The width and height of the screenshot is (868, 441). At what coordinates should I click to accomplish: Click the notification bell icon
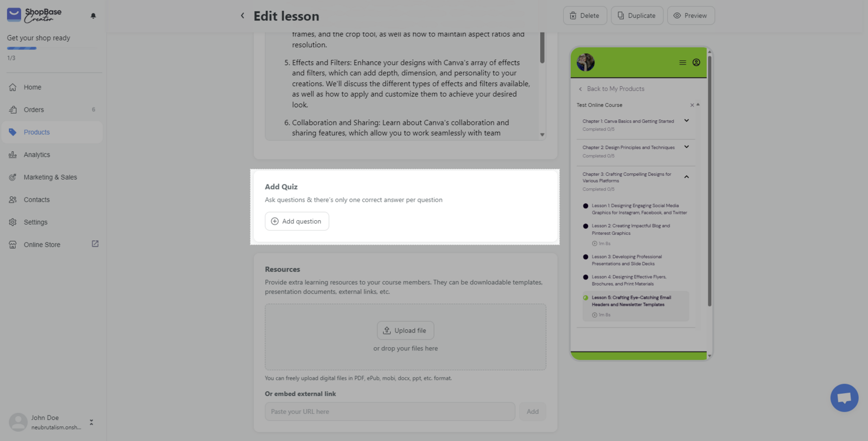click(x=93, y=16)
